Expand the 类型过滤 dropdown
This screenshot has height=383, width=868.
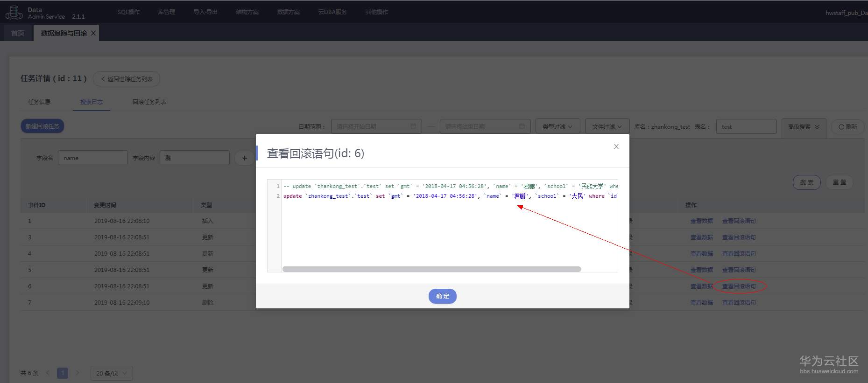[x=558, y=126]
